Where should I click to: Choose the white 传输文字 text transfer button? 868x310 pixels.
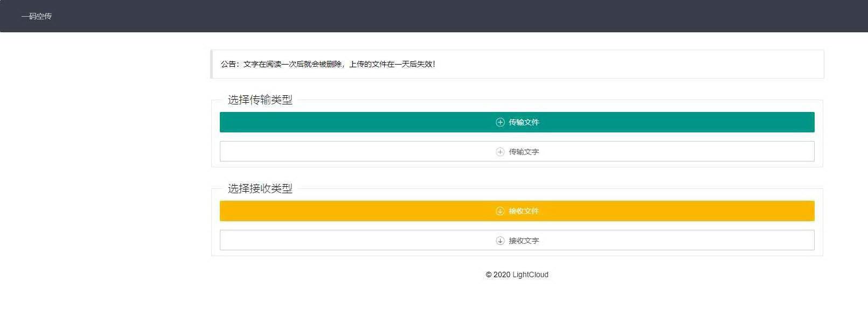click(517, 151)
